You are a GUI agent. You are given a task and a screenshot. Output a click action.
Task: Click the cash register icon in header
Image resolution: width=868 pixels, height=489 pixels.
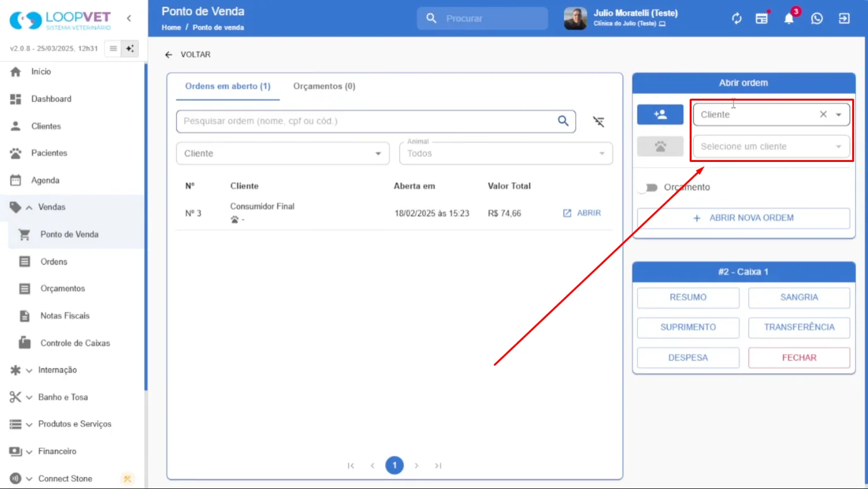[x=762, y=18]
